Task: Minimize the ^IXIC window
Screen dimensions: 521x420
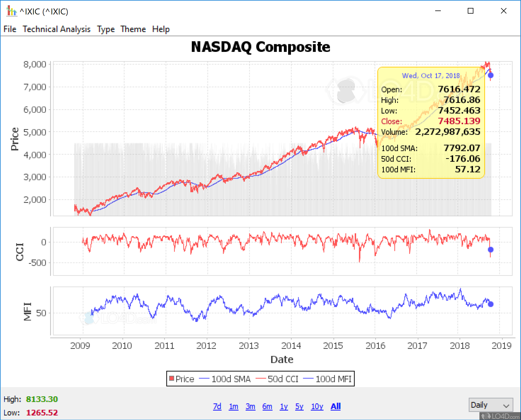Action: (438, 11)
